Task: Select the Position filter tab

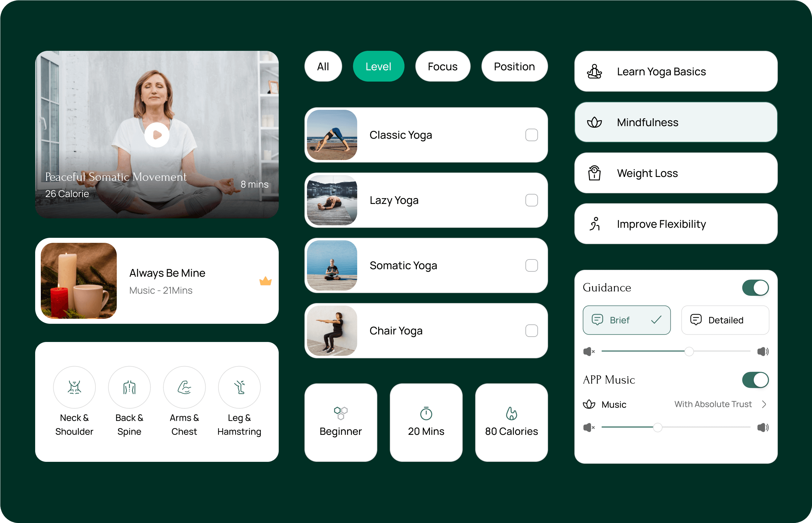Action: [x=514, y=67]
